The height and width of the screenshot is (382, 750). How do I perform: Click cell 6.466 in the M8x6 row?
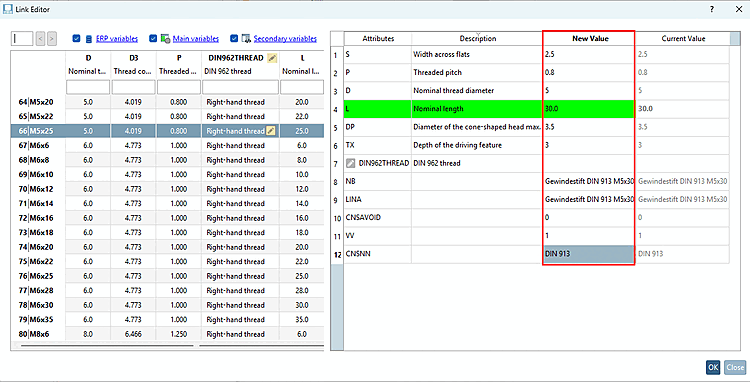(133, 334)
